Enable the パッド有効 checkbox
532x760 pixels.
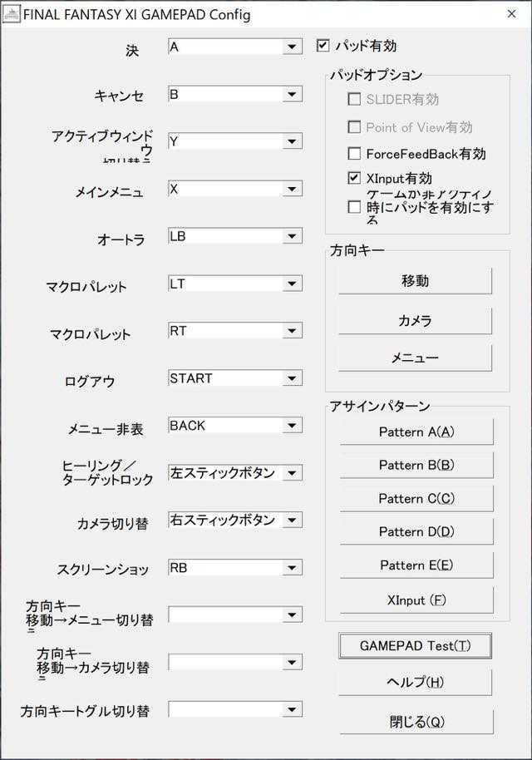(324, 47)
